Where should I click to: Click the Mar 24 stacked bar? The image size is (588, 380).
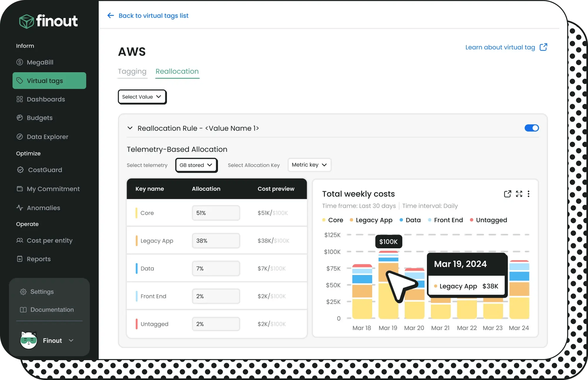[x=519, y=289]
